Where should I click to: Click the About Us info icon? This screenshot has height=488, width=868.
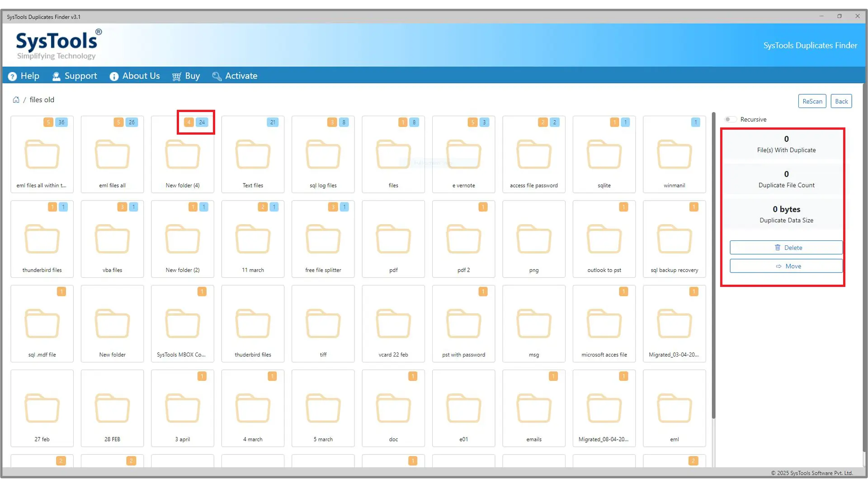[x=114, y=76]
